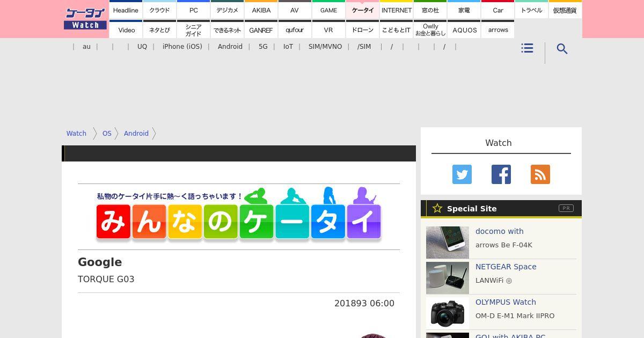This screenshot has height=338, width=644.
Task: Open the arrows tab
Action: pos(497,30)
